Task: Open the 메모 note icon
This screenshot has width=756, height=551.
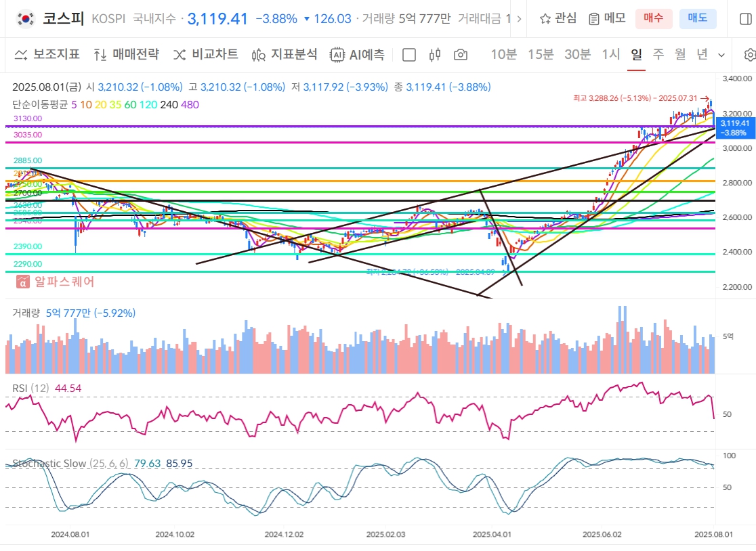Action: tap(594, 19)
